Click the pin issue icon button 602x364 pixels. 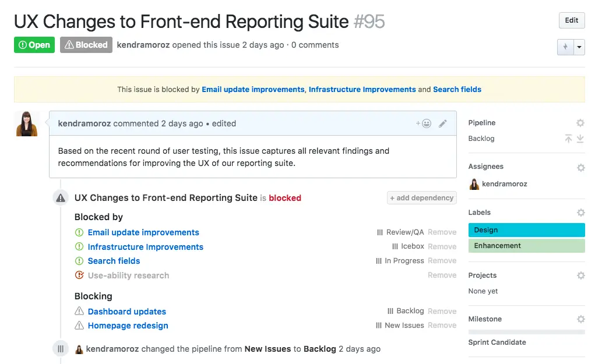tap(565, 47)
